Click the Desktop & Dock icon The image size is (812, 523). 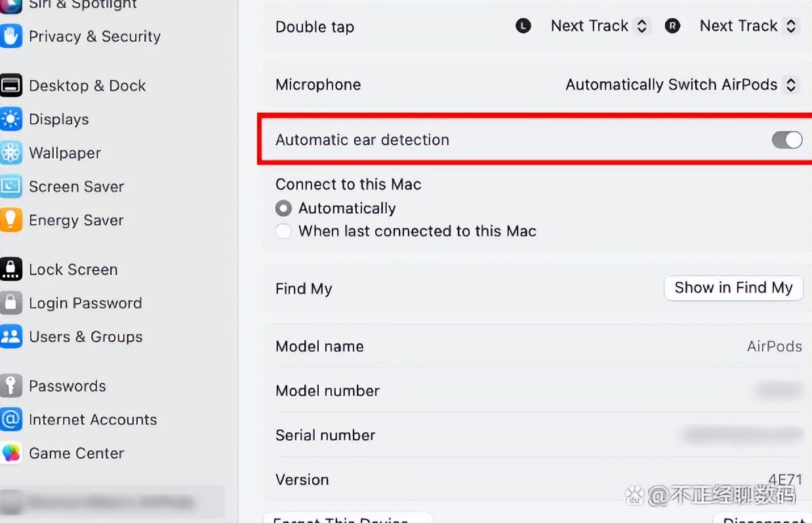(10, 85)
